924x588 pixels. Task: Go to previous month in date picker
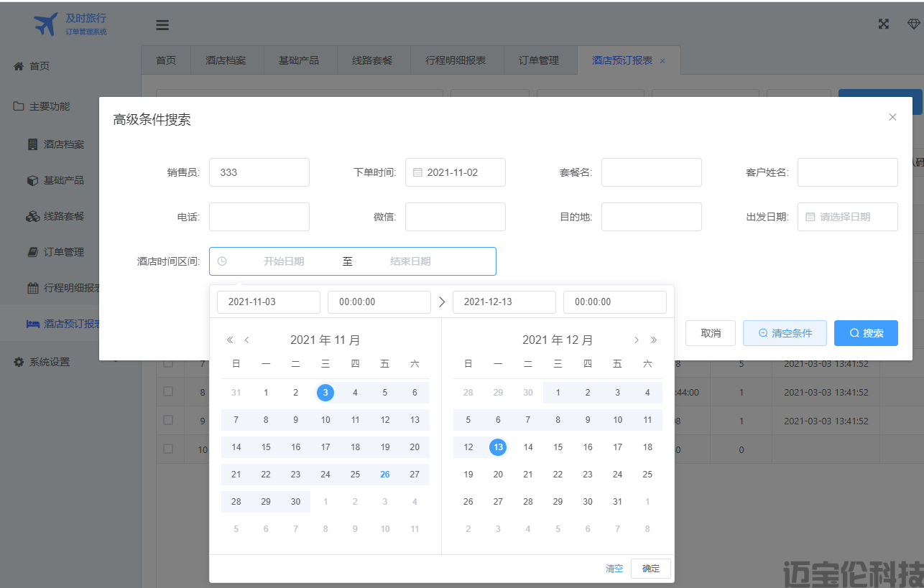(247, 340)
